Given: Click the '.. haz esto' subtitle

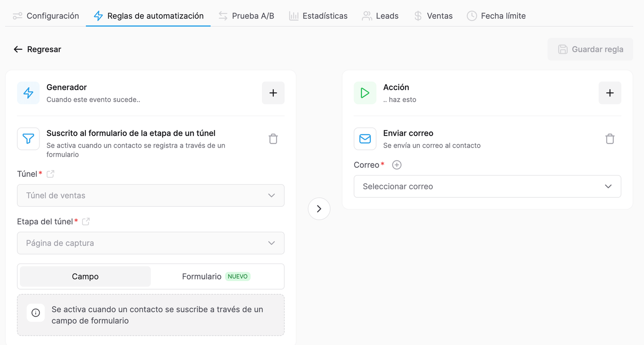Looking at the screenshot, I should (x=400, y=100).
